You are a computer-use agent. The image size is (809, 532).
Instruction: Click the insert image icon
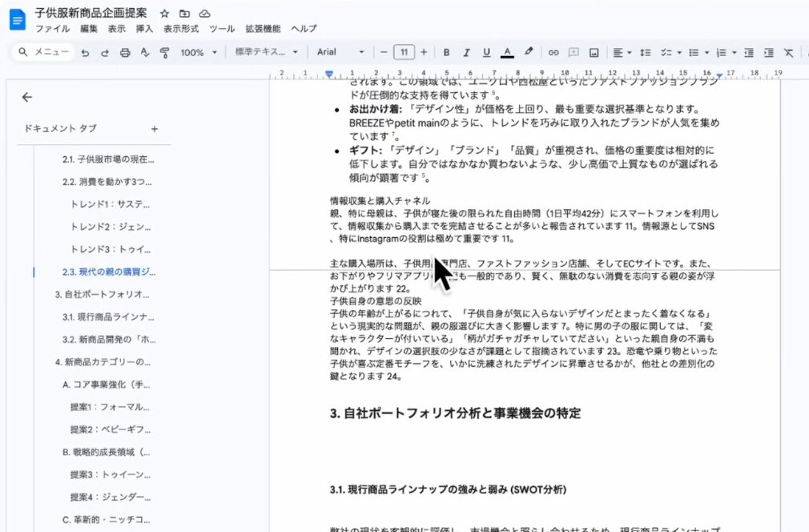click(594, 52)
